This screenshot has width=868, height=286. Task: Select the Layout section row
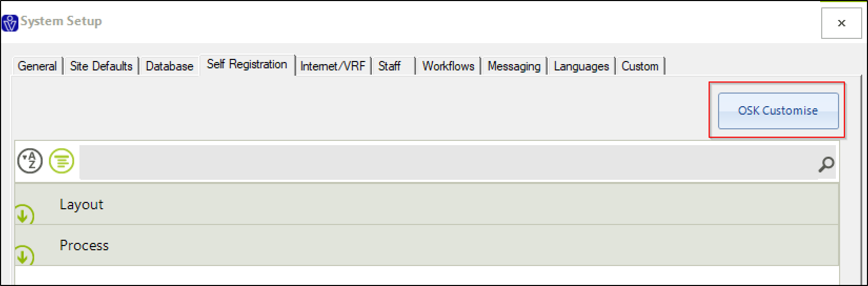(427, 205)
